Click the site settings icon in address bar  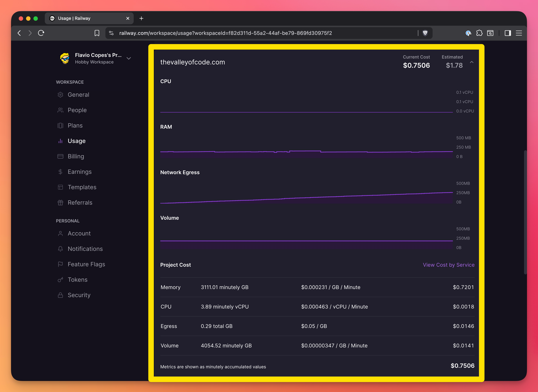(x=111, y=33)
